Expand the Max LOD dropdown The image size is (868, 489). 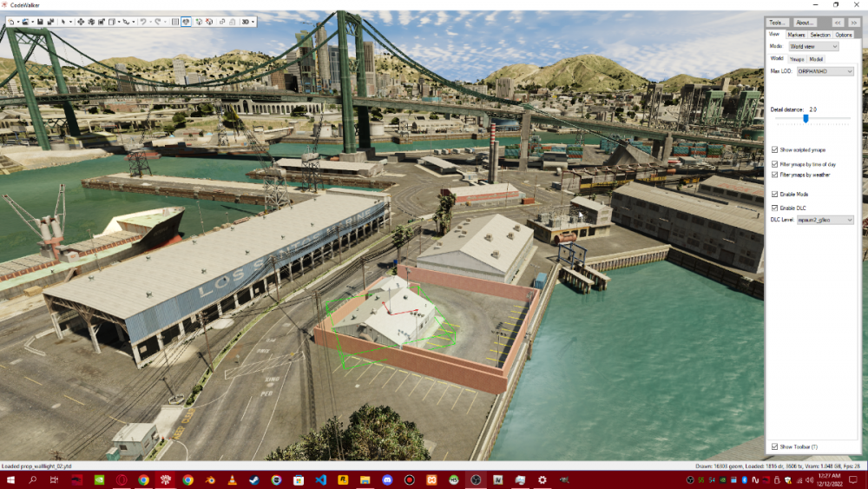(x=825, y=71)
